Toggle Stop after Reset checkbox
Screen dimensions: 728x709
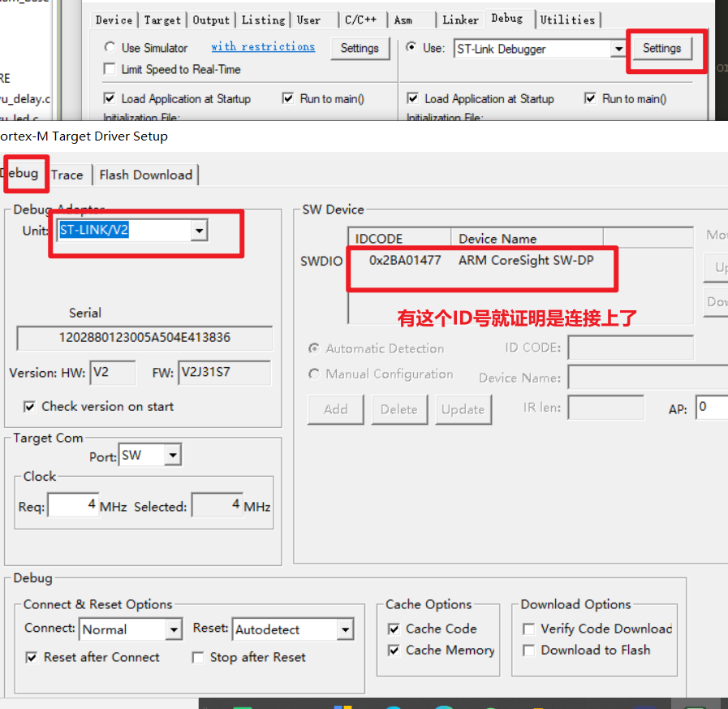tap(198, 657)
